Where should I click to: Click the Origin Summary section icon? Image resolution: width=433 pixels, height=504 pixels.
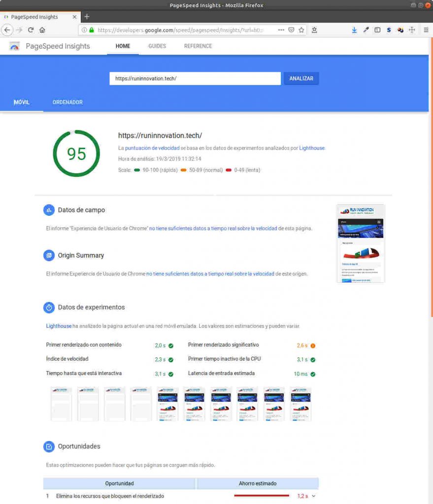(49, 255)
